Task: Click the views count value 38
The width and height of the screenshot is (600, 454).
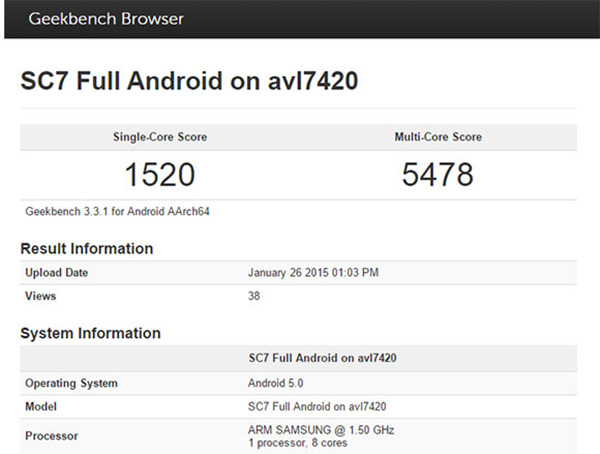Action: point(254,296)
